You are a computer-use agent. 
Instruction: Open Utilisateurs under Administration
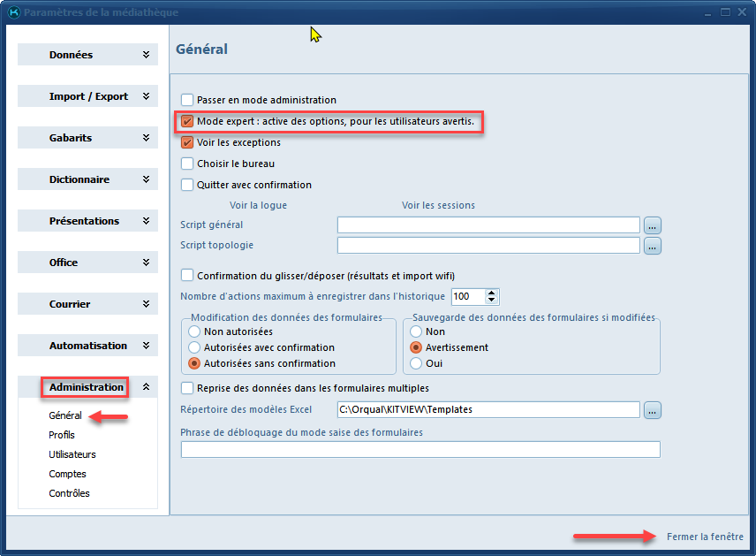pos(72,454)
